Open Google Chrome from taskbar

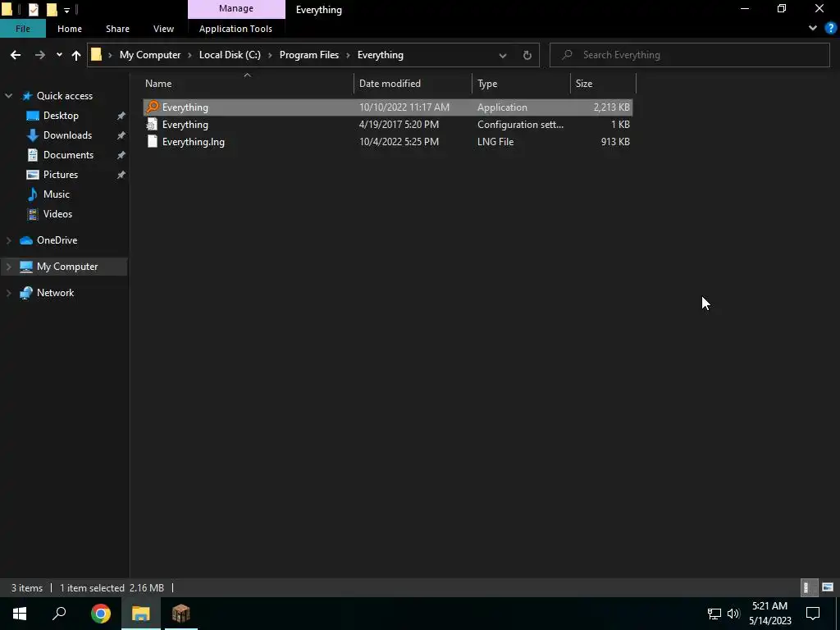(x=101, y=614)
